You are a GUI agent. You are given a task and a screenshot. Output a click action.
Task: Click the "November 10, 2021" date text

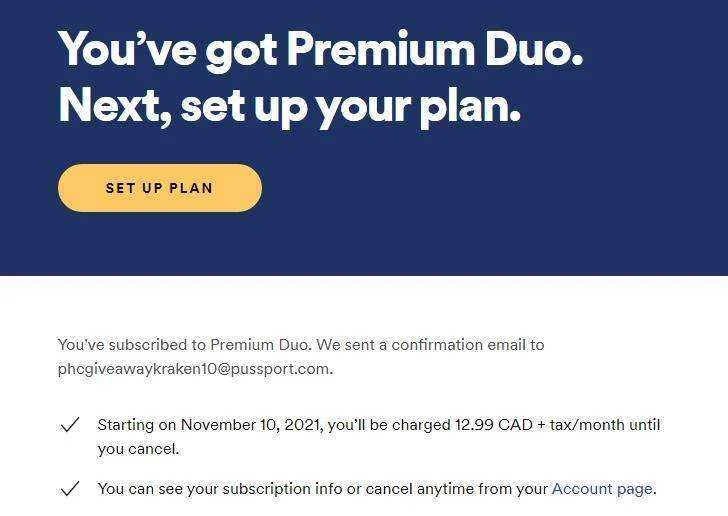click(x=250, y=425)
